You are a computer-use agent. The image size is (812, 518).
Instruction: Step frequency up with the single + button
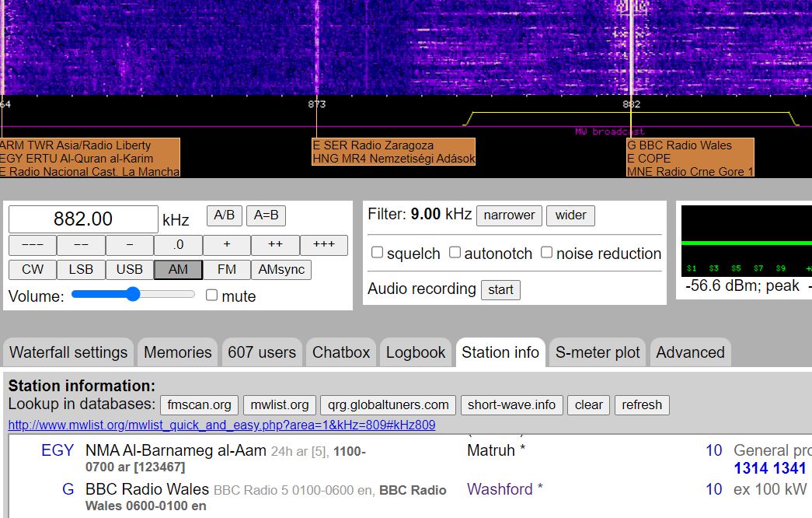(227, 245)
